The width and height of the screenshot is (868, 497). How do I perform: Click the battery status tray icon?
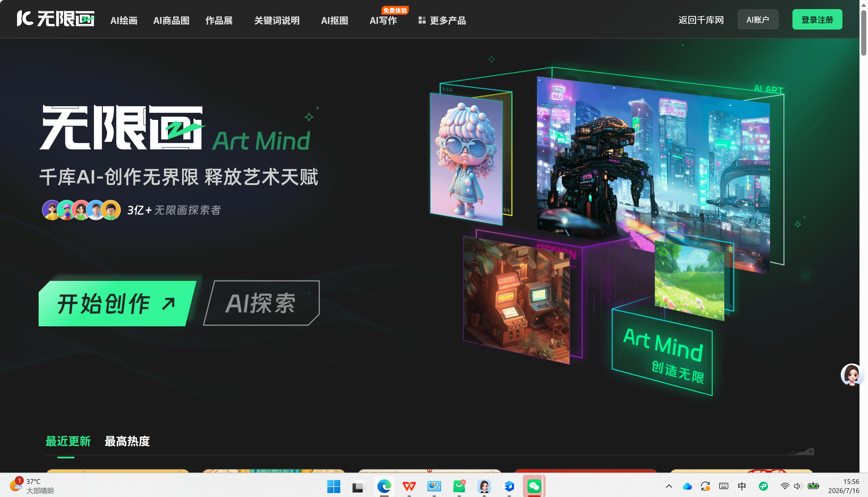(813, 486)
